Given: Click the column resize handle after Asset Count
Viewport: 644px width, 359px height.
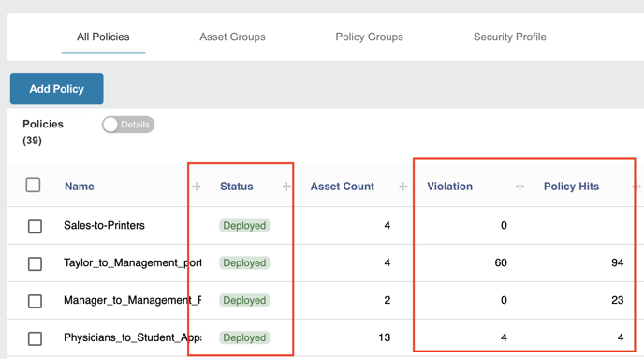Looking at the screenshot, I should click(403, 187).
